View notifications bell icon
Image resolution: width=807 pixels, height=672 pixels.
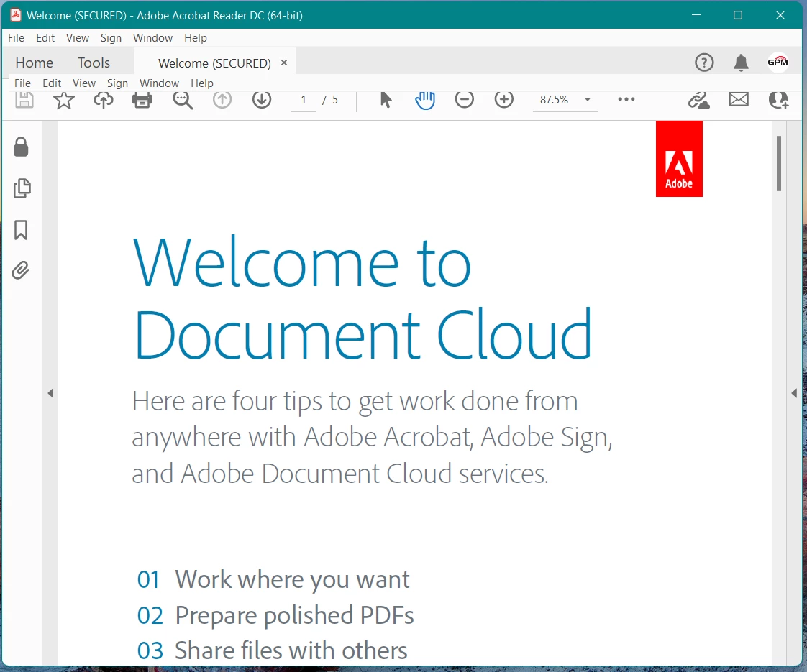[741, 63]
